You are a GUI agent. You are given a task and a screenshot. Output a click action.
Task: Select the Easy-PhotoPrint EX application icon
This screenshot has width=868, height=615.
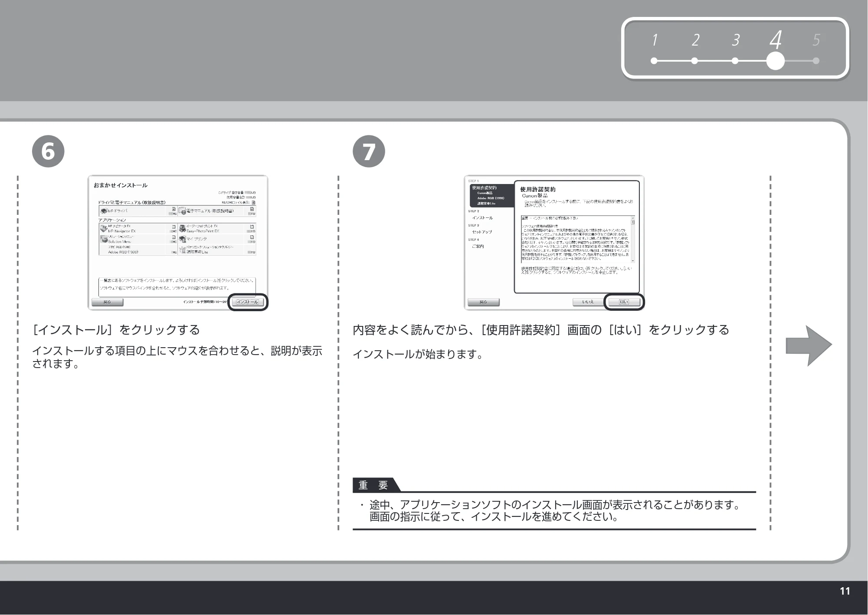[x=182, y=228]
